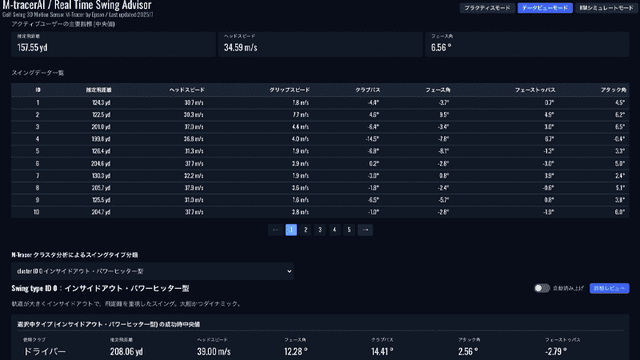The image size is (640, 360).
Task: Click the 204.7 yd cell in row 10
Action: point(101,212)
